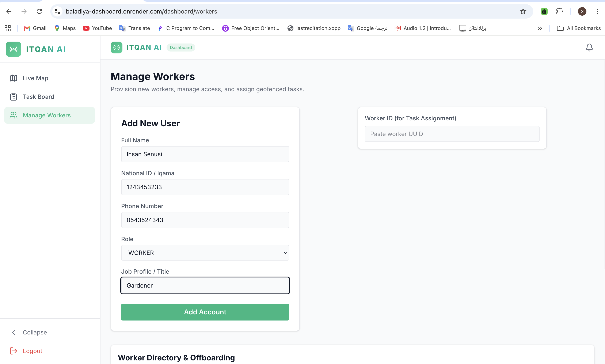Open the Role dropdown showing WORKER

coord(205,253)
